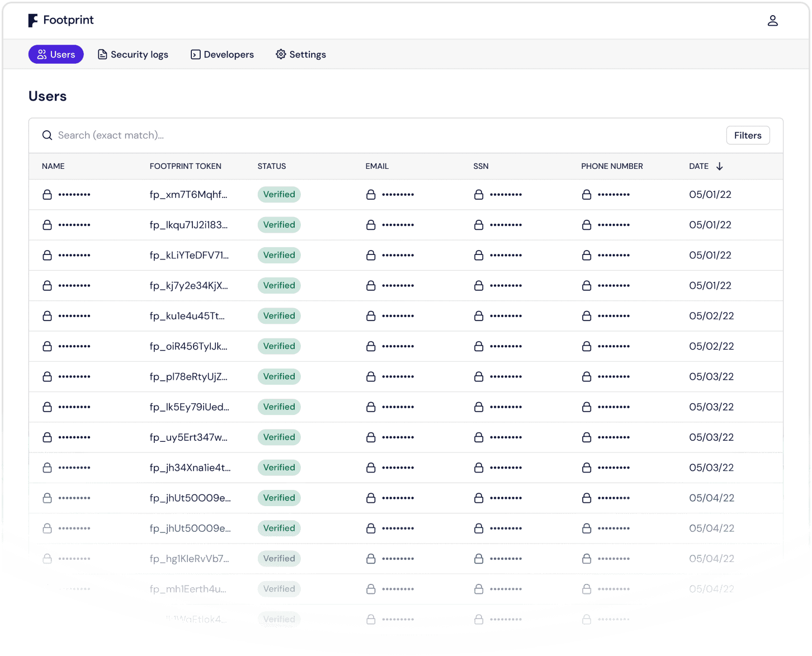The image size is (812, 656).
Task: Click the search magnifier icon
Action: coord(47,135)
